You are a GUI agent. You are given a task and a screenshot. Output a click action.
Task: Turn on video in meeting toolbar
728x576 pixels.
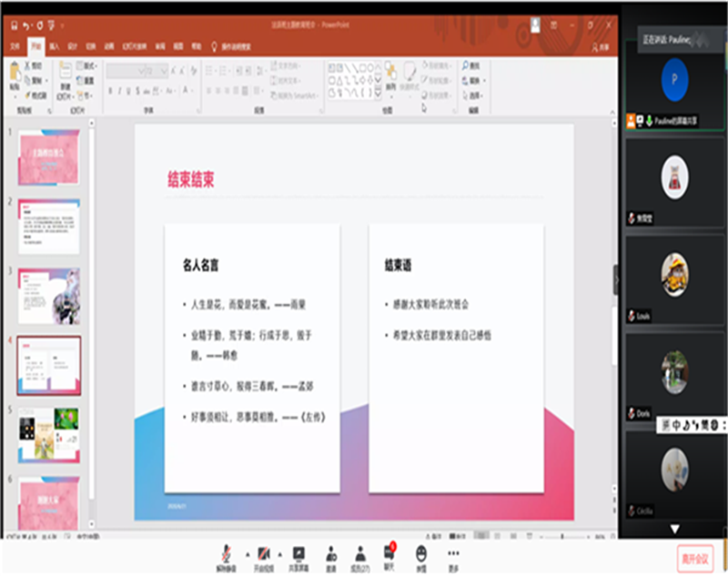coord(263,555)
